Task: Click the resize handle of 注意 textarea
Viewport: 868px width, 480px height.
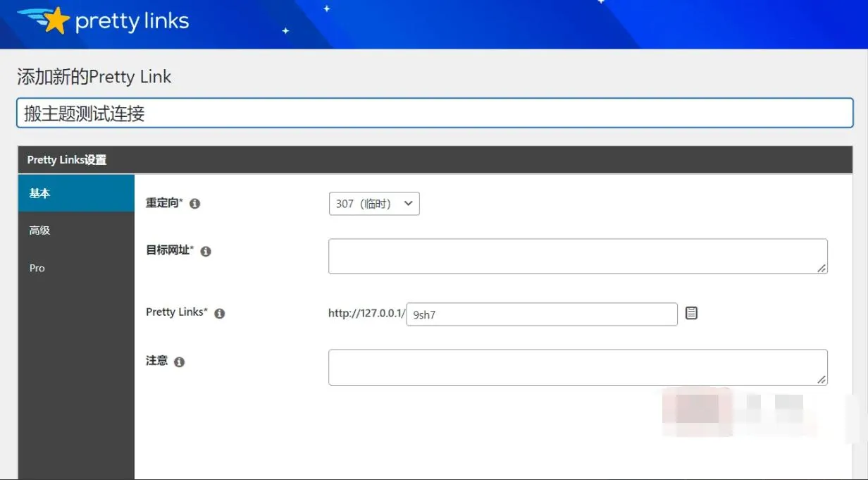Action: pyautogui.click(x=821, y=380)
